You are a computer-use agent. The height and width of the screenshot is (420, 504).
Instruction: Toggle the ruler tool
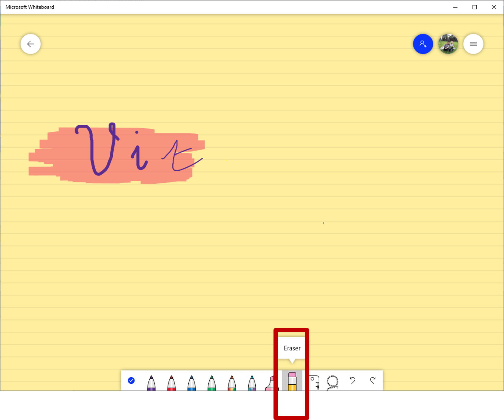pos(314,382)
